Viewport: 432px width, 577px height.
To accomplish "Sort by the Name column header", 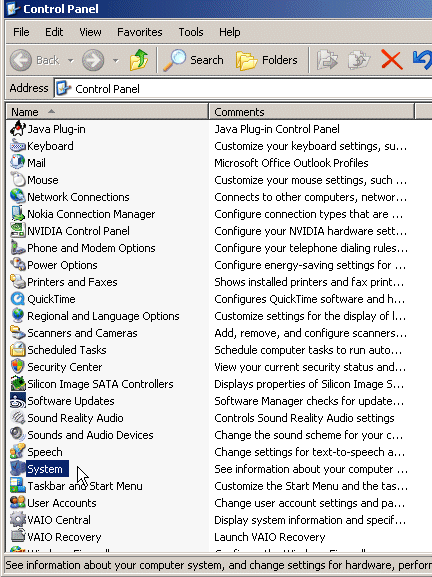I will tap(107, 111).
